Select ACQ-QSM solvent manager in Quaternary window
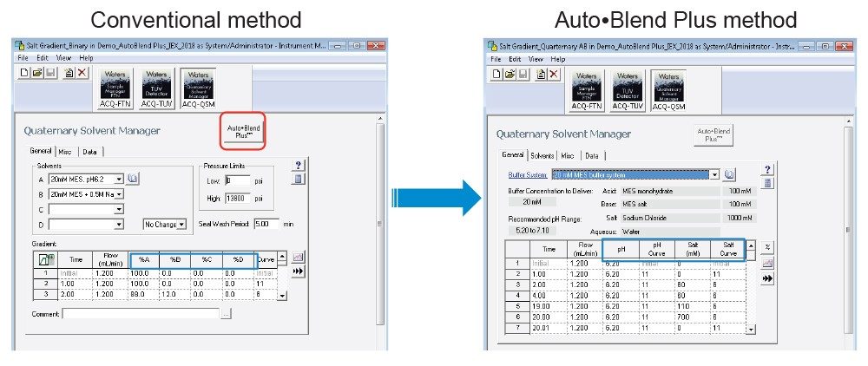 tap(669, 91)
